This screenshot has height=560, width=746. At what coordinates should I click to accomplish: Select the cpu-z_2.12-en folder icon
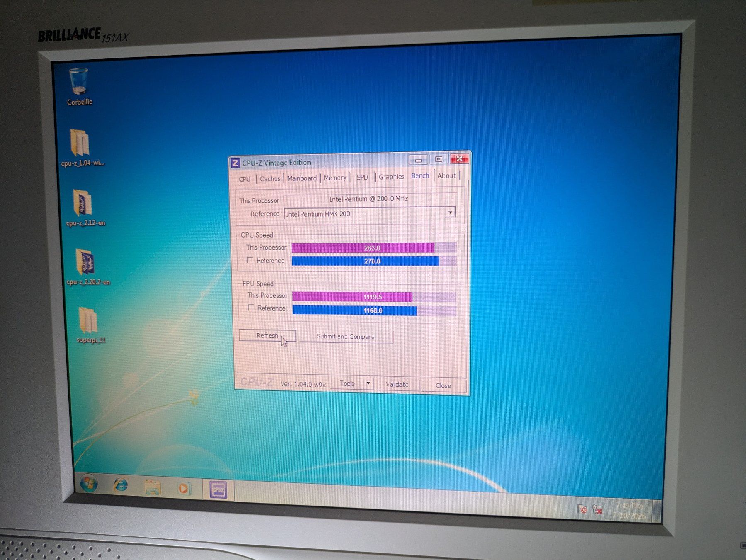click(85, 207)
